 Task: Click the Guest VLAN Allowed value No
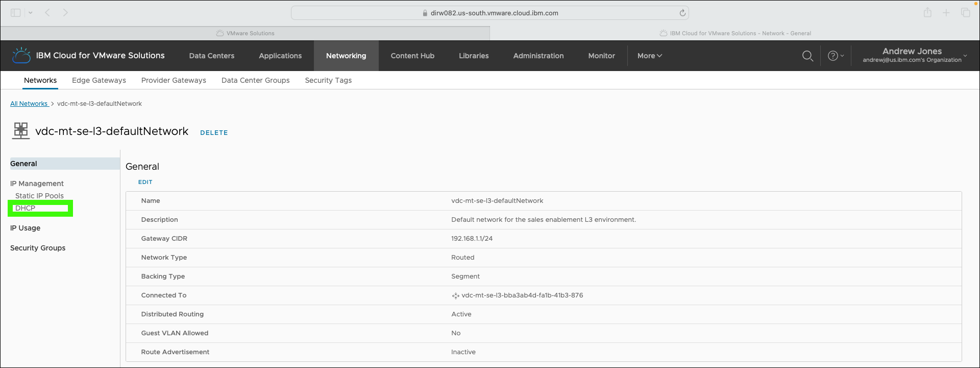click(x=456, y=333)
